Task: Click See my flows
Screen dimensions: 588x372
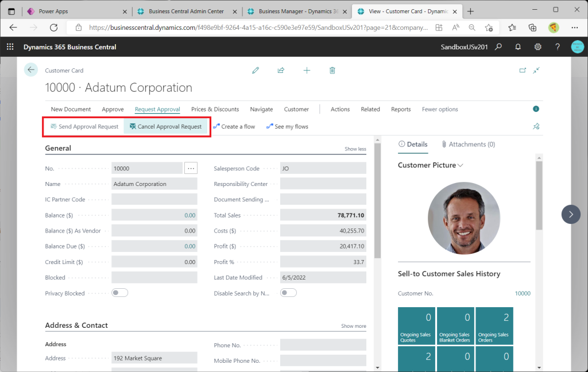Action: [287, 126]
